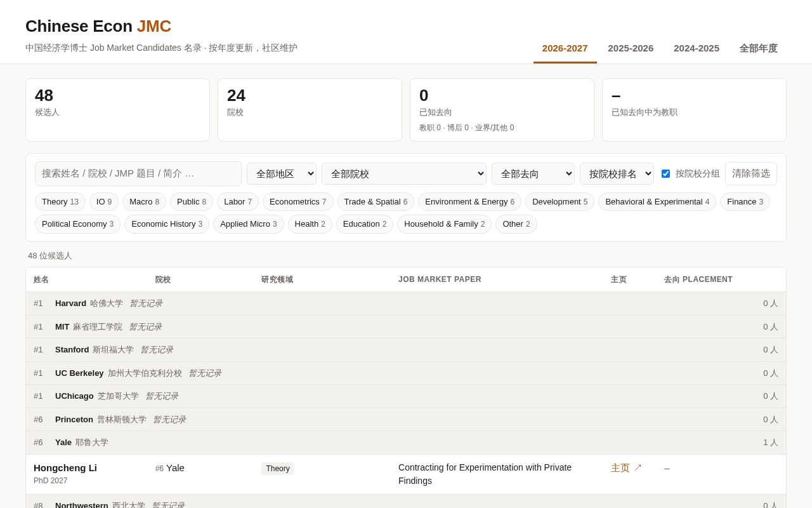Image resolution: width=812 pixels, height=508 pixels.
Task: Open the 按院校排名 sort dropdown
Action: pos(617,173)
